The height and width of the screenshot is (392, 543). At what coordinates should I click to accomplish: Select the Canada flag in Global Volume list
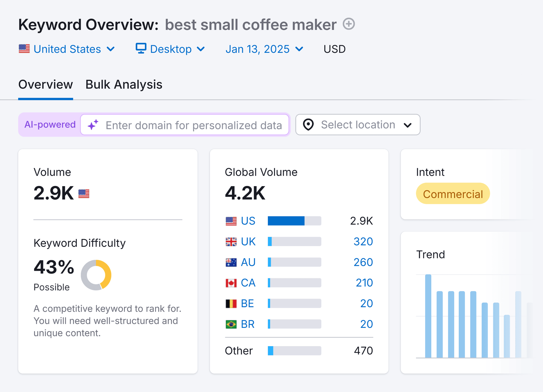coord(231,282)
